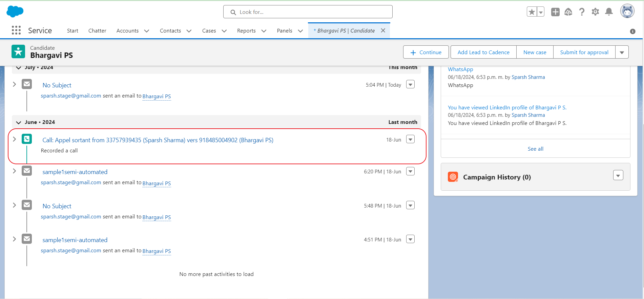Viewport: 644px width, 299px height.
Task: Open the Chatter tab
Action: tap(97, 31)
